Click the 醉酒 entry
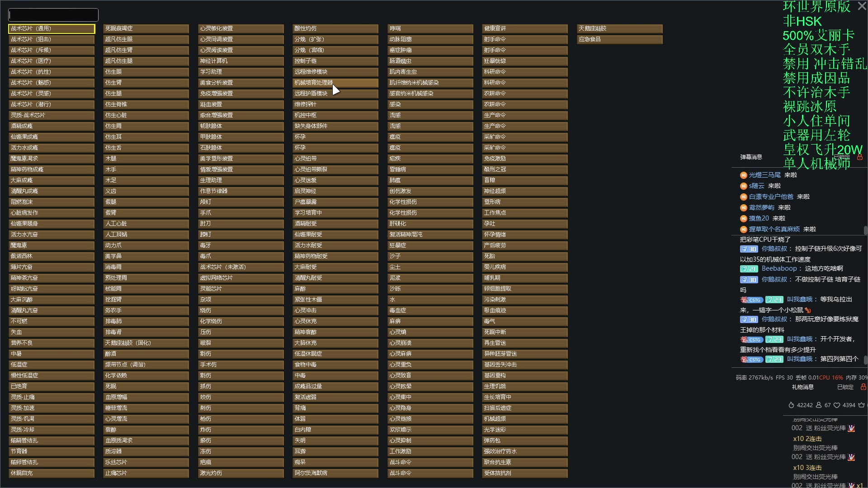The height and width of the screenshot is (488, 868). (x=146, y=354)
